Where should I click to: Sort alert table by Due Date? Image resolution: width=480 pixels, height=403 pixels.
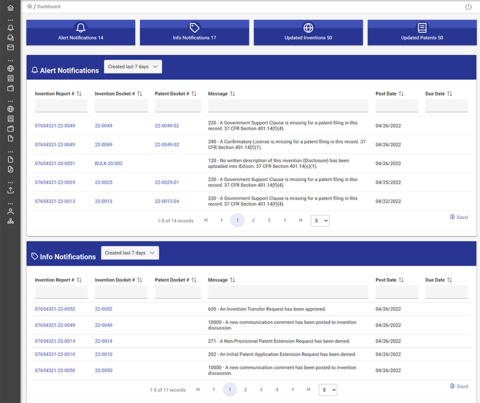[450, 94]
